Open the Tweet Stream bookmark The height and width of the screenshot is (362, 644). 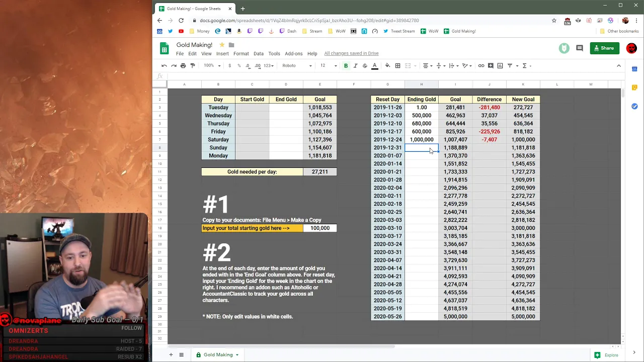coord(399,31)
